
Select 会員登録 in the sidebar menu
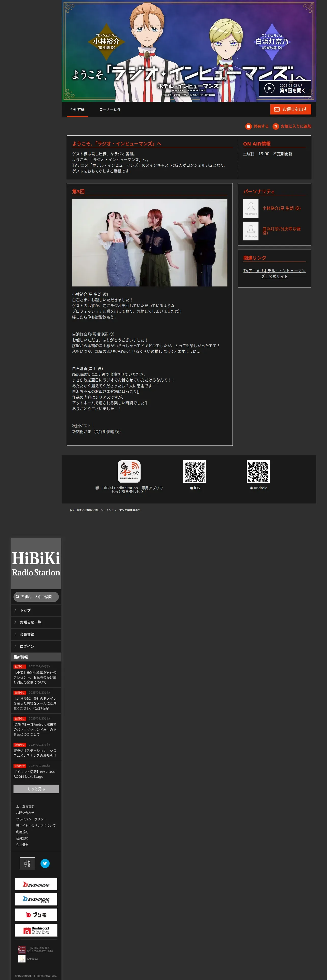(36, 635)
